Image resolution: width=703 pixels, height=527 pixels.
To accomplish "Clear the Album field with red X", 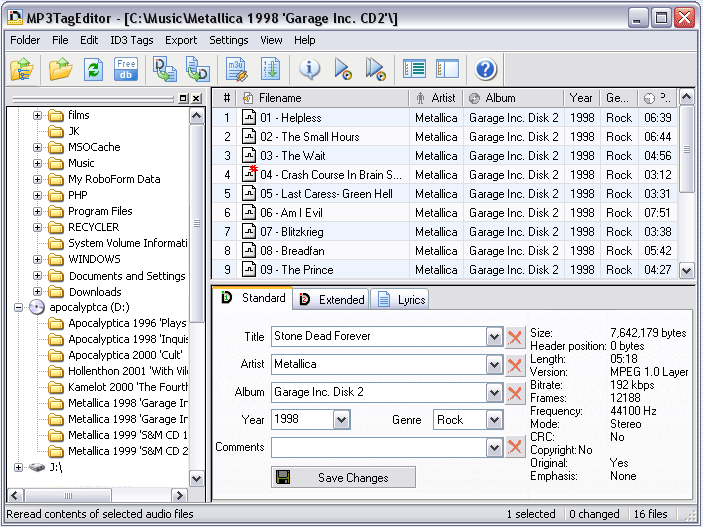I will [515, 393].
